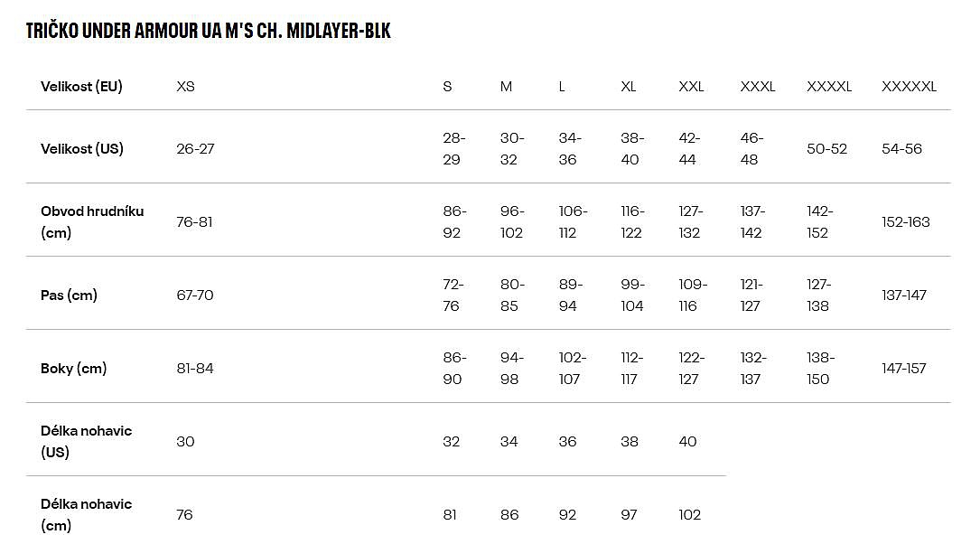
Task: Select the Velikost (US) row label
Action: [x=81, y=149]
